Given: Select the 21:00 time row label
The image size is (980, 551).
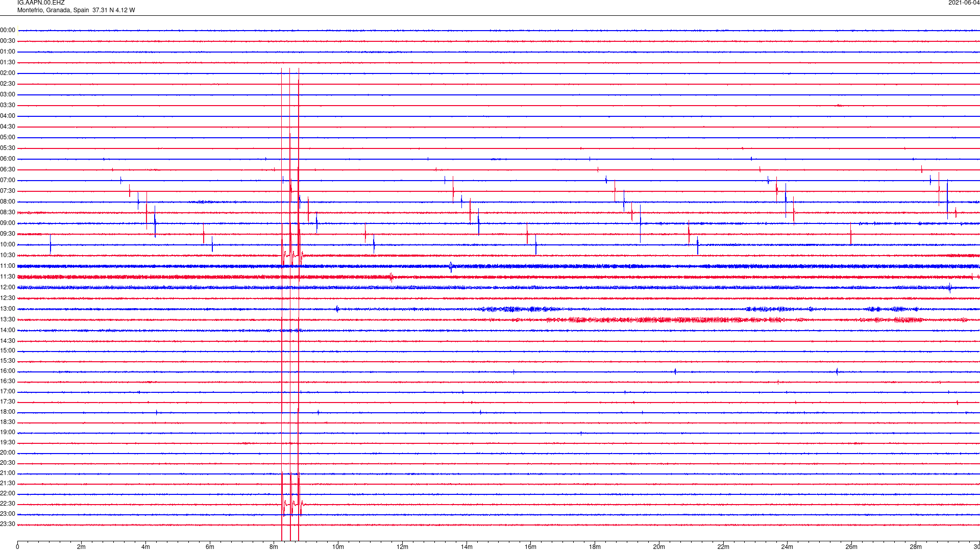Looking at the screenshot, I should point(8,473).
